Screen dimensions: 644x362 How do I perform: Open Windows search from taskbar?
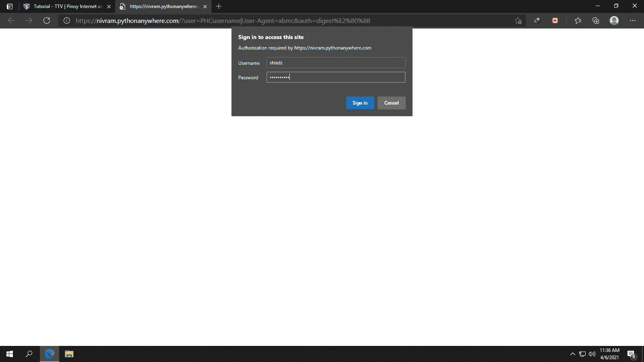(29, 354)
